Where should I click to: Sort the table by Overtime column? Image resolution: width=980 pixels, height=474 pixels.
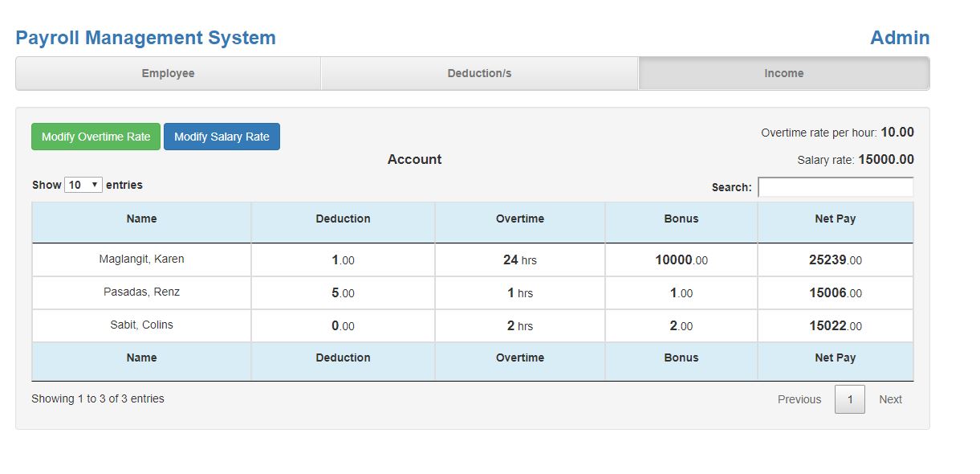point(518,219)
